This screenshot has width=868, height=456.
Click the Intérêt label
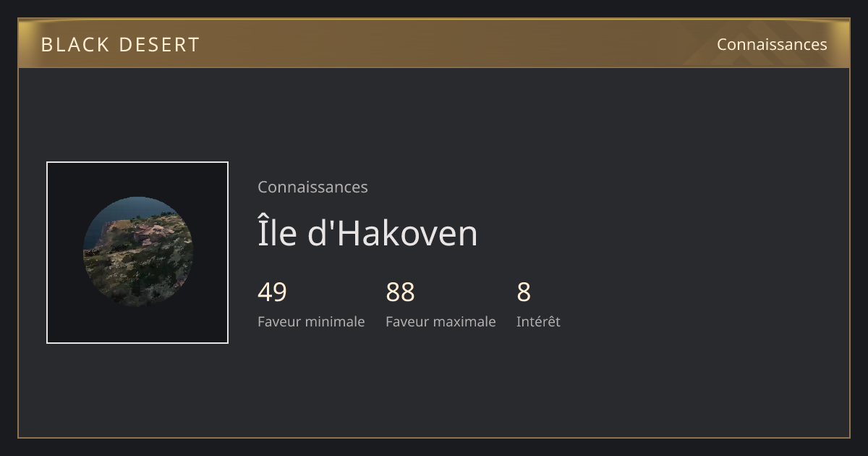click(x=538, y=321)
